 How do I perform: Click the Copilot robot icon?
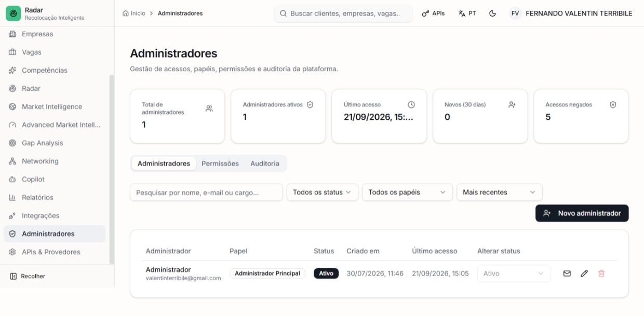(x=12, y=180)
